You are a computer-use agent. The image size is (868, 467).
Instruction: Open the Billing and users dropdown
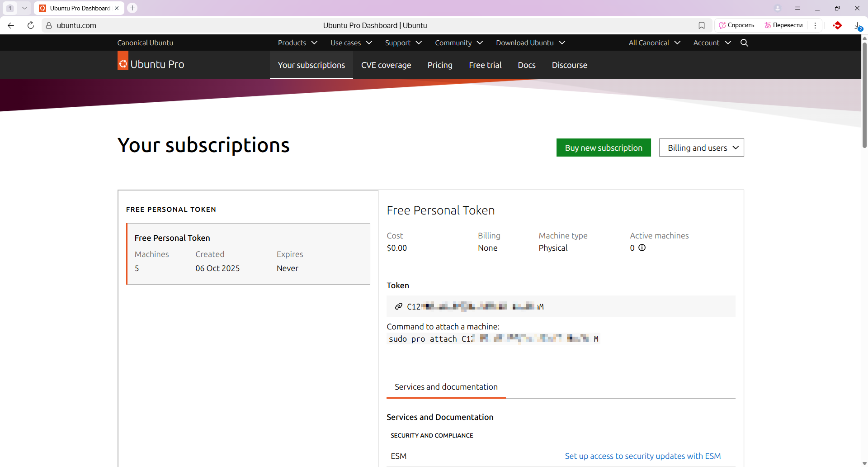[701, 148]
